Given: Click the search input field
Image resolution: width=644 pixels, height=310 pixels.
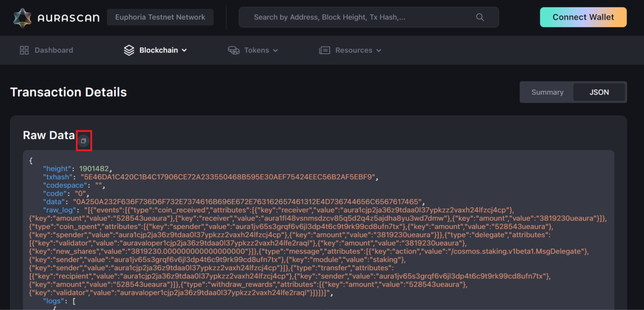Looking at the screenshot, I should click(362, 17).
